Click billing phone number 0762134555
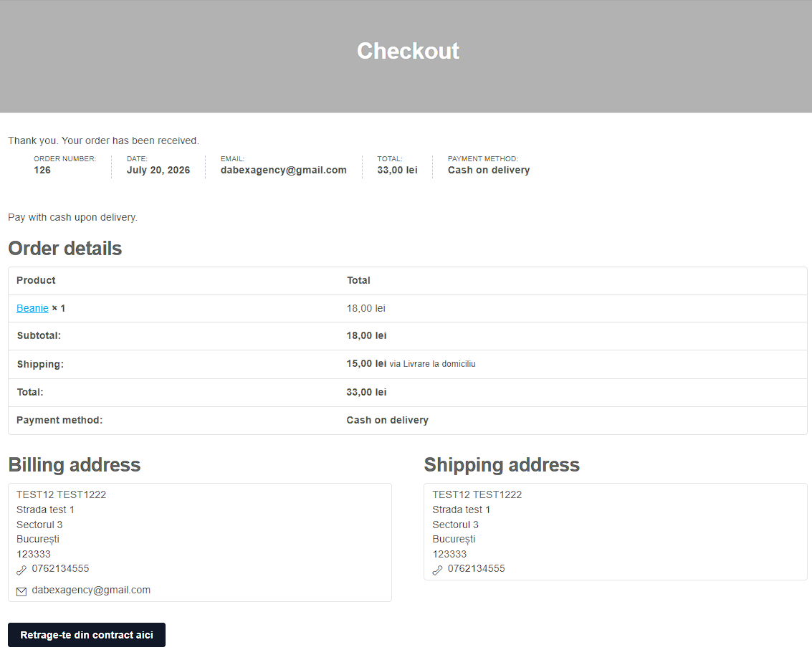Screen dimensions: 812x665 (x=61, y=569)
